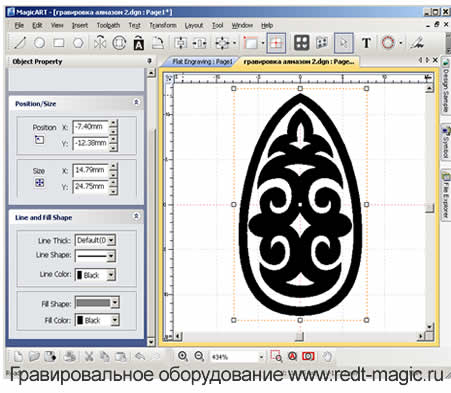Click the light grid arrange icon
The image size is (451, 393).
pos(322,43)
